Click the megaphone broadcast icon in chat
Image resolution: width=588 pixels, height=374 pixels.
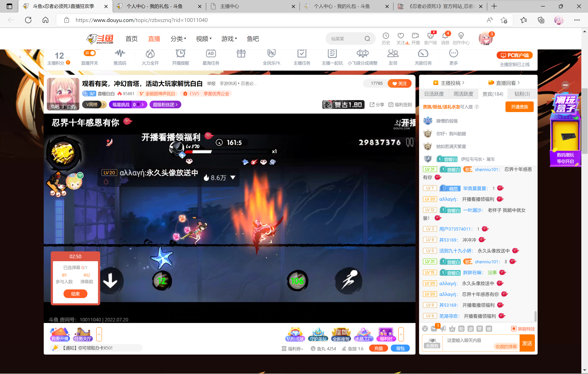[x=443, y=328]
